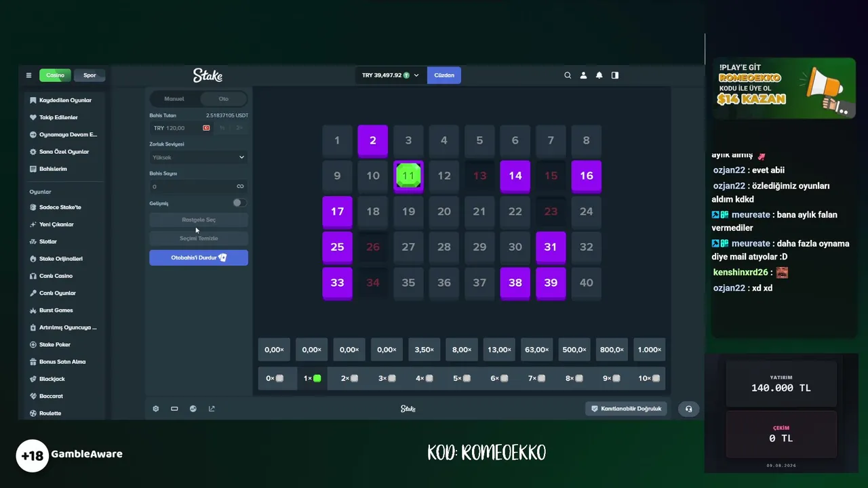
Task: Click the infinity icon in Bahis Sayısı
Action: coord(240,186)
